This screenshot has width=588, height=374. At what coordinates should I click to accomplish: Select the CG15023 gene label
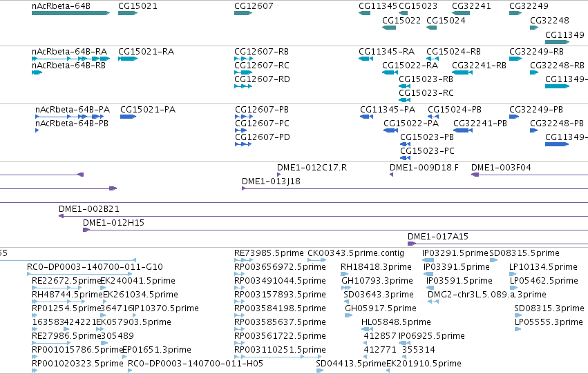[x=418, y=6]
